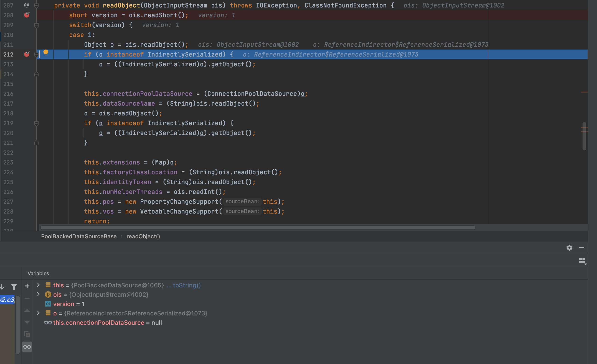The height and width of the screenshot is (364, 597).
Task: Hide the debug tool window with minus icon
Action: 582,247
